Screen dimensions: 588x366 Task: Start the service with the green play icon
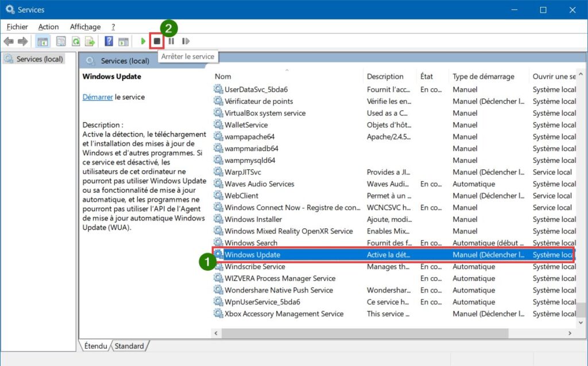[x=142, y=41]
